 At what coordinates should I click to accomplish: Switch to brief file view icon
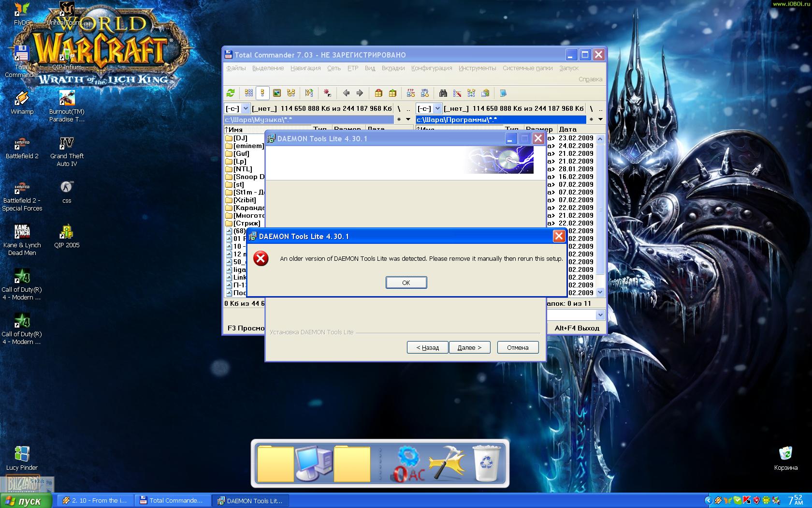249,93
